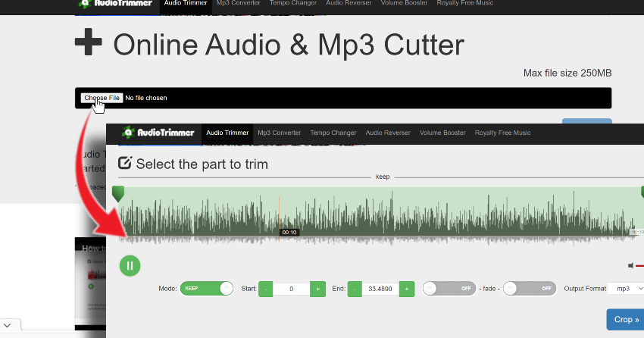644x338 pixels.
Task: Open Royalty Free Music in top navigation
Action: click(465, 3)
